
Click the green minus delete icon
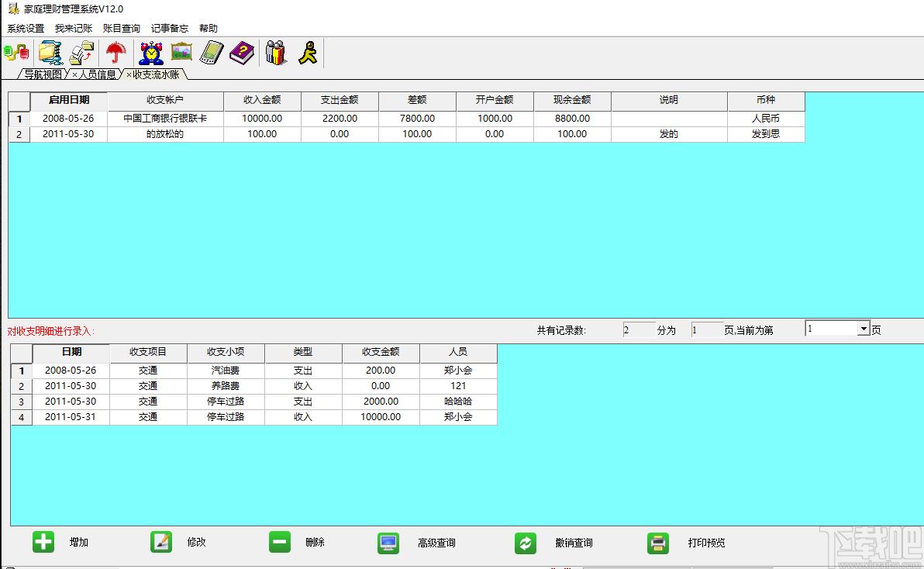pos(280,542)
